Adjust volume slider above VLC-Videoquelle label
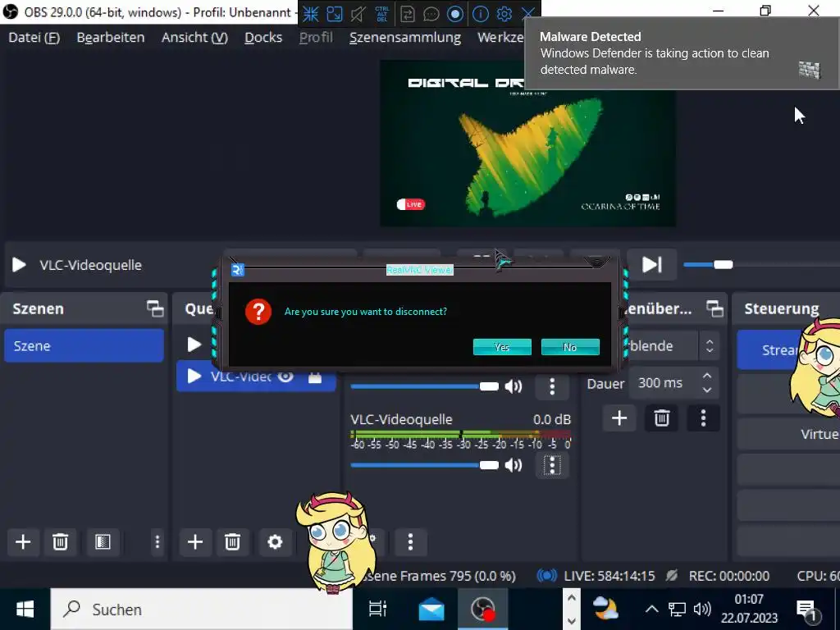 click(424, 386)
